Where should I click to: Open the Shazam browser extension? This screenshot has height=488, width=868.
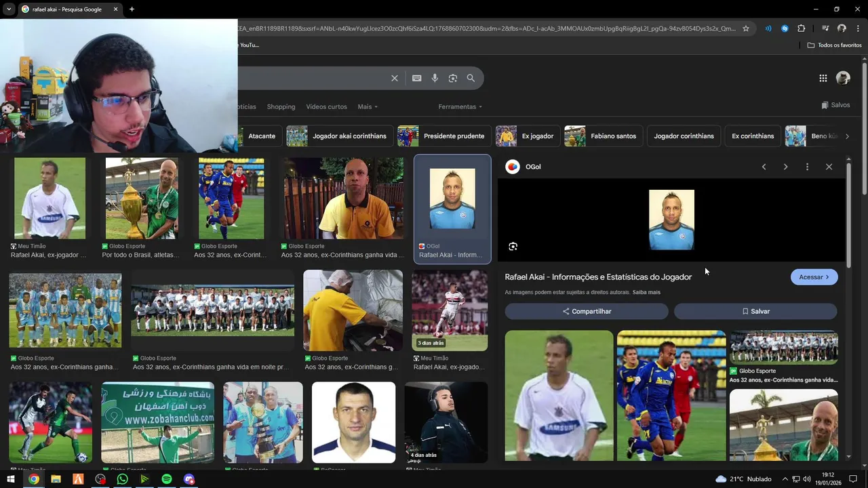coord(785,28)
